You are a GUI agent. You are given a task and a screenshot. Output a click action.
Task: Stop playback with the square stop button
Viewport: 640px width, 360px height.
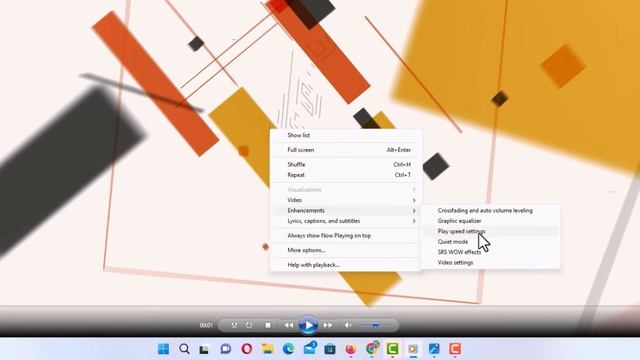coord(268,325)
